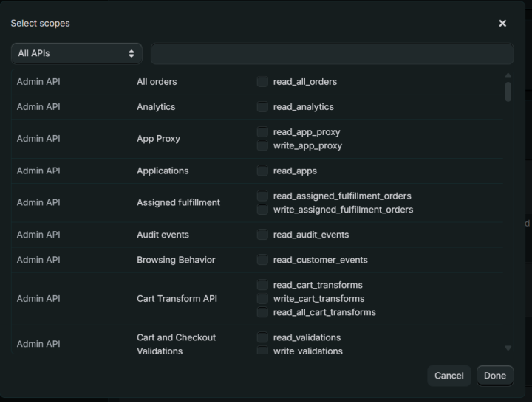This screenshot has width=532, height=403.
Task: Click the scrollbar down arrow
Action: point(508,348)
